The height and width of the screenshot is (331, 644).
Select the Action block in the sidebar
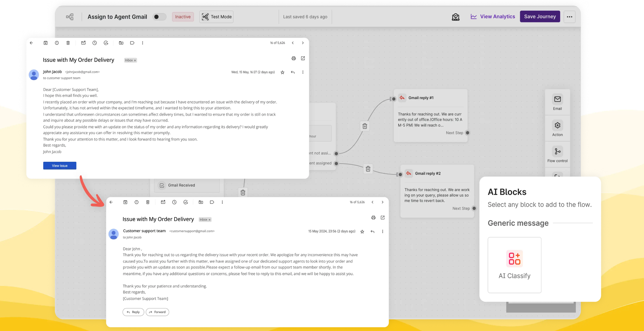(557, 128)
